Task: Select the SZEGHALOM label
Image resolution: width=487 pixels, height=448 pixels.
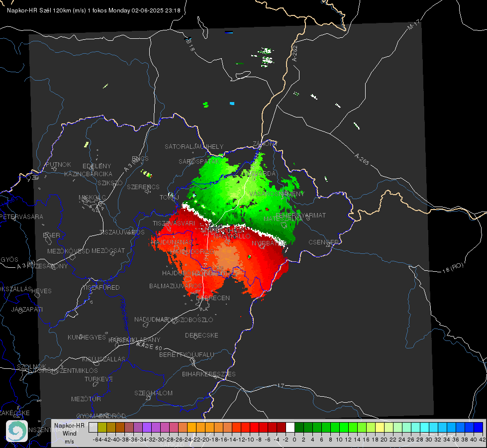Action: click(153, 393)
